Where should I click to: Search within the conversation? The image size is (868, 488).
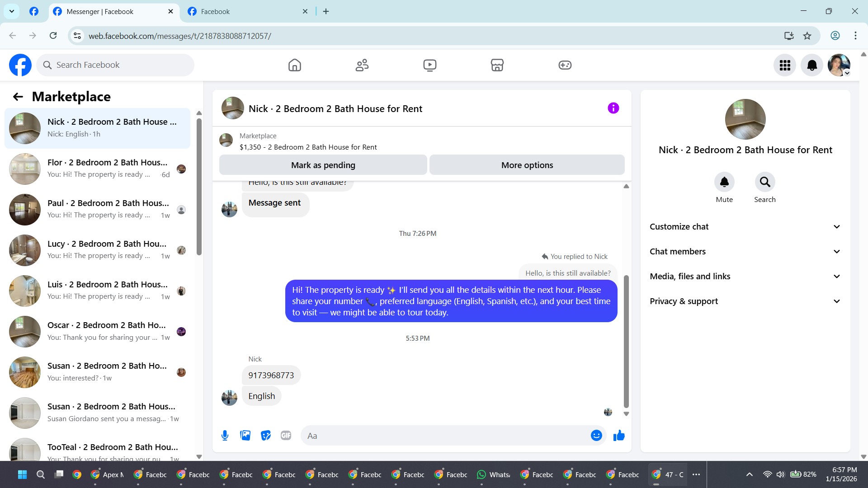pyautogui.click(x=764, y=182)
